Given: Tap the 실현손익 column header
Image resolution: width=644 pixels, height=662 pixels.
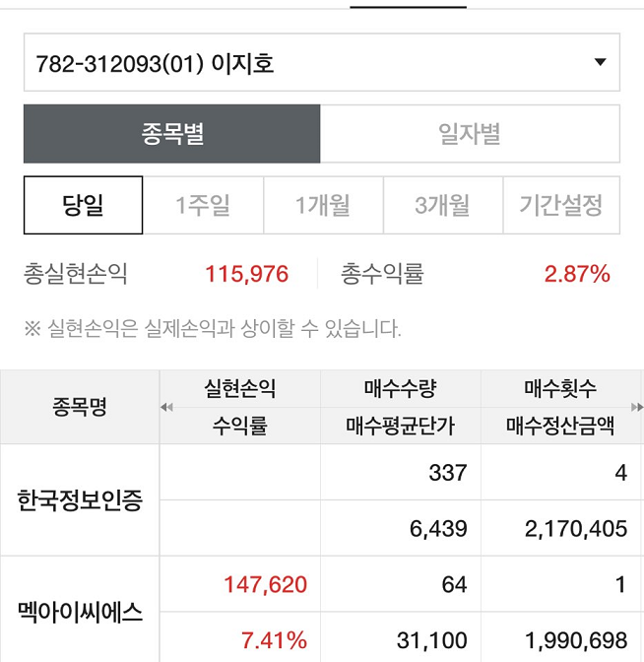Looking at the screenshot, I should pos(239,389).
